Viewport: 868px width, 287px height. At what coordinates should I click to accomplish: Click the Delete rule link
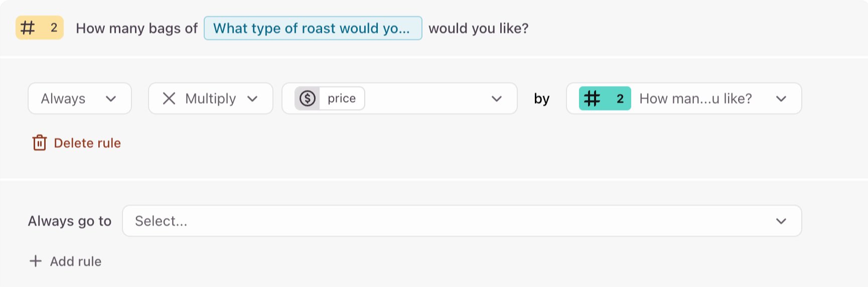click(87, 143)
